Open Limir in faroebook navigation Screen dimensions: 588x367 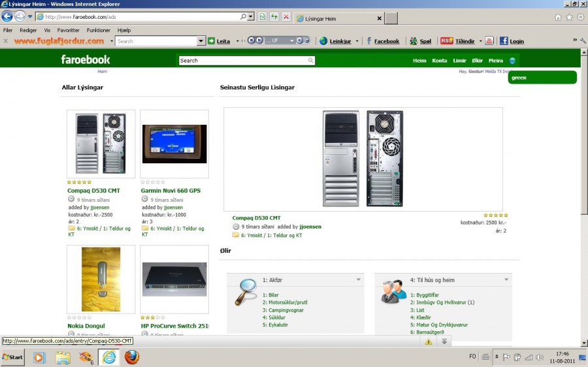coord(459,60)
